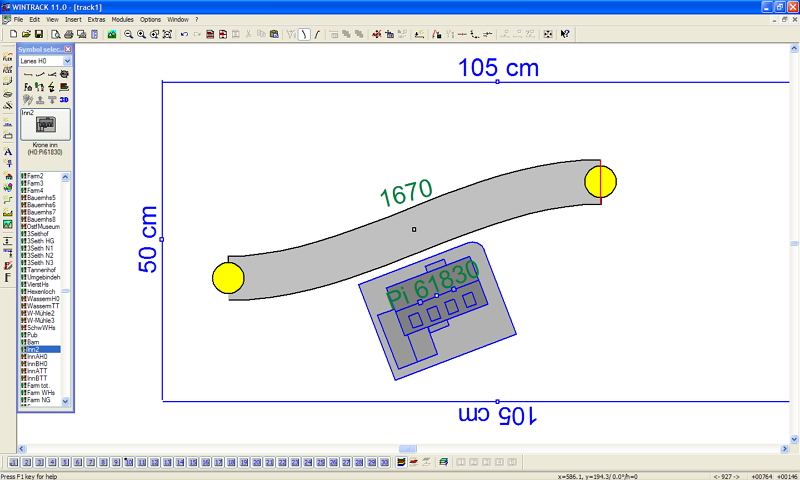The image size is (800, 480).
Task: Click the '50 cm' dimension label
Action: pos(147,239)
